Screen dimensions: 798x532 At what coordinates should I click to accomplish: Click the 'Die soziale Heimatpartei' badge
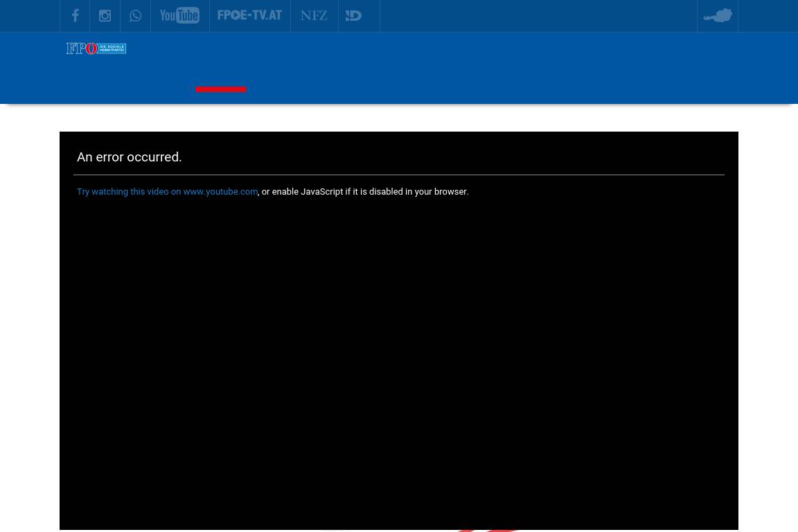(x=112, y=48)
